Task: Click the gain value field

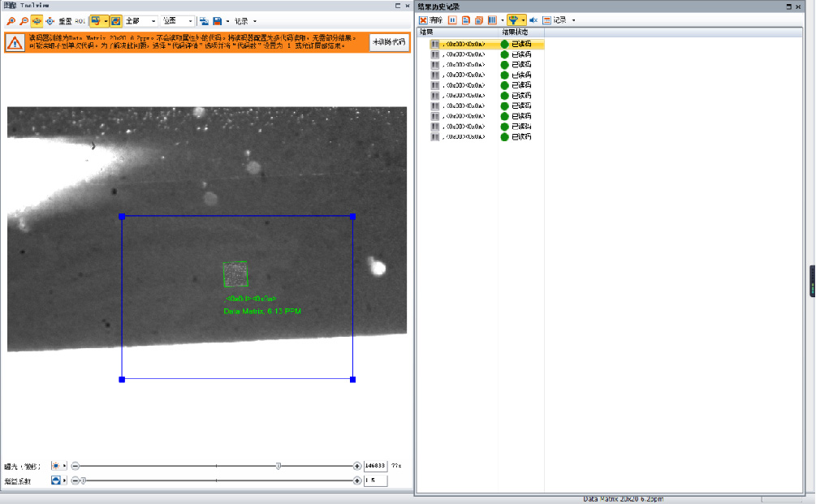Action: (x=375, y=480)
